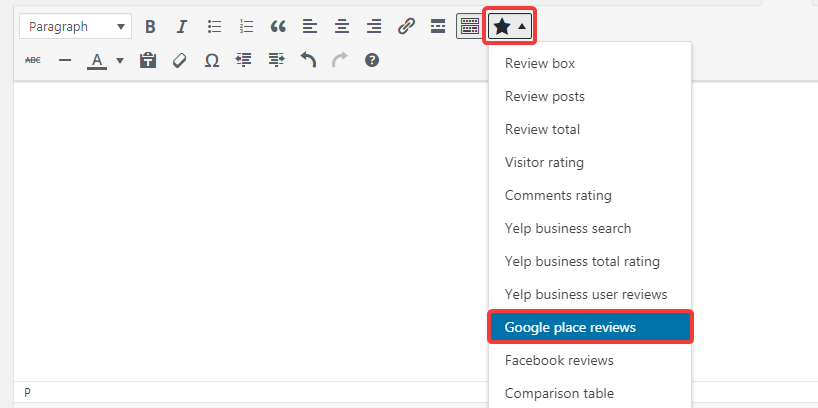Insert or edit a link
The height and width of the screenshot is (408, 818).
406,27
